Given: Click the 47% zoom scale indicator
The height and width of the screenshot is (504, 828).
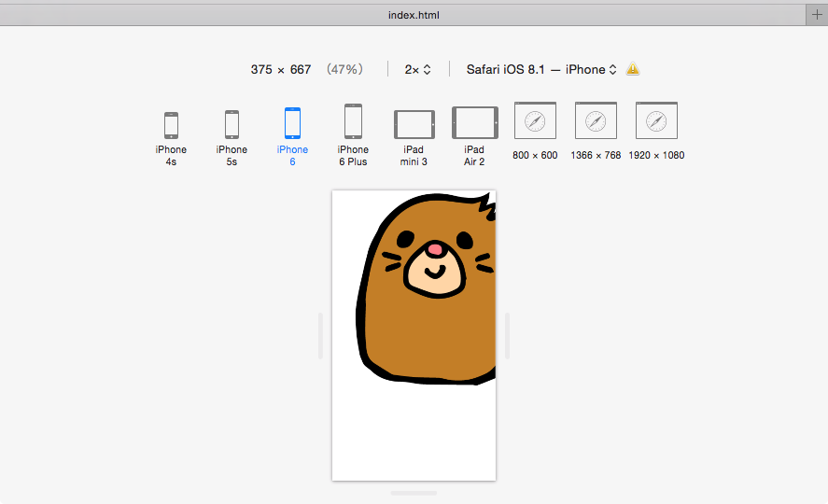Looking at the screenshot, I should click(x=344, y=69).
